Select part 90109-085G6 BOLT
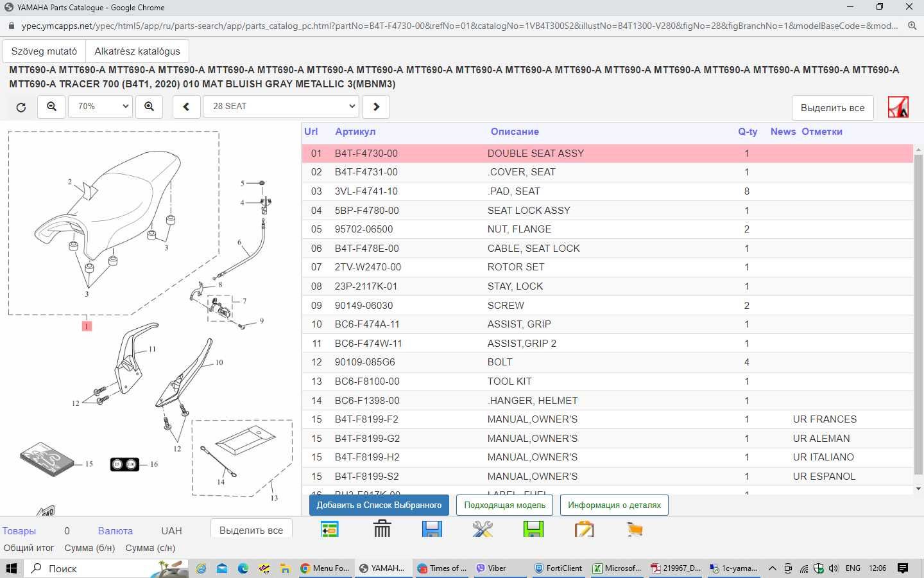Screen dimensions: 924x578 (x=607, y=362)
